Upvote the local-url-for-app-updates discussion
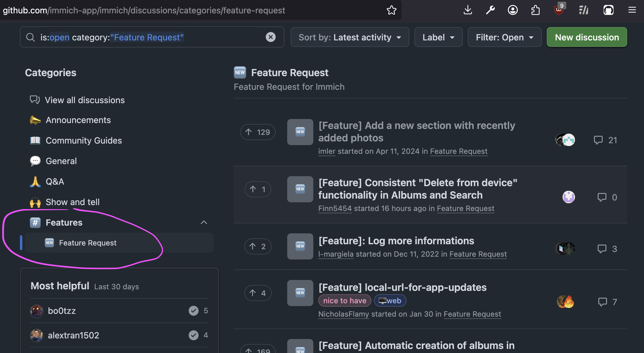This screenshot has height=353, width=644. click(x=258, y=293)
